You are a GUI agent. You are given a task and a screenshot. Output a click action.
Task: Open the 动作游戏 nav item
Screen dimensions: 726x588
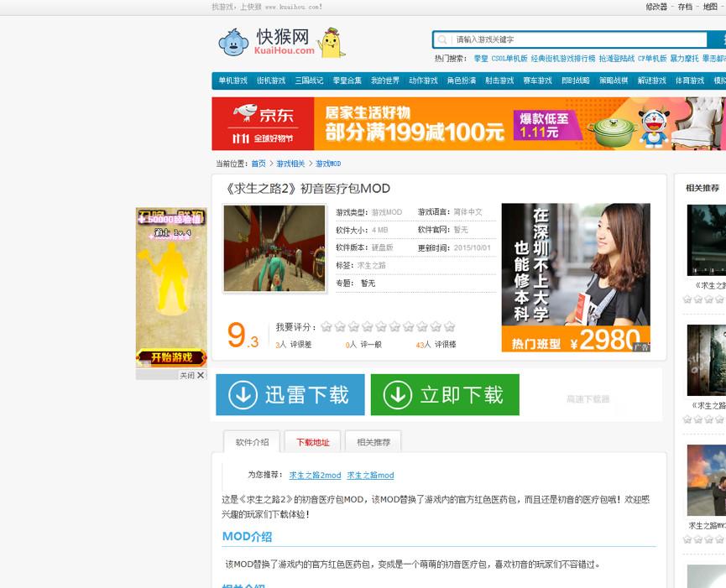coord(423,81)
